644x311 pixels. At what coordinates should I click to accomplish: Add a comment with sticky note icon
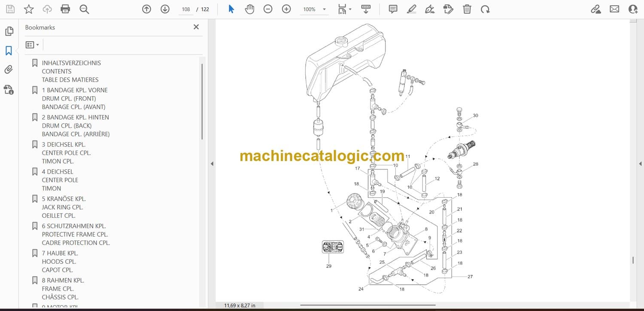[x=393, y=9]
